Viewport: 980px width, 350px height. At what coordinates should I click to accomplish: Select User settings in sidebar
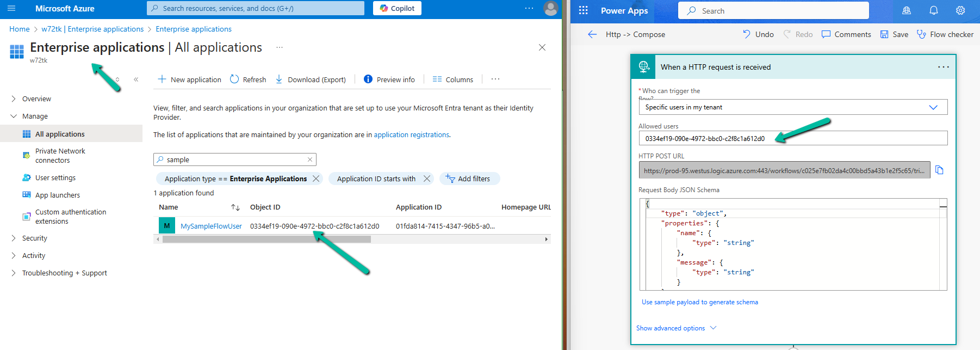55,178
